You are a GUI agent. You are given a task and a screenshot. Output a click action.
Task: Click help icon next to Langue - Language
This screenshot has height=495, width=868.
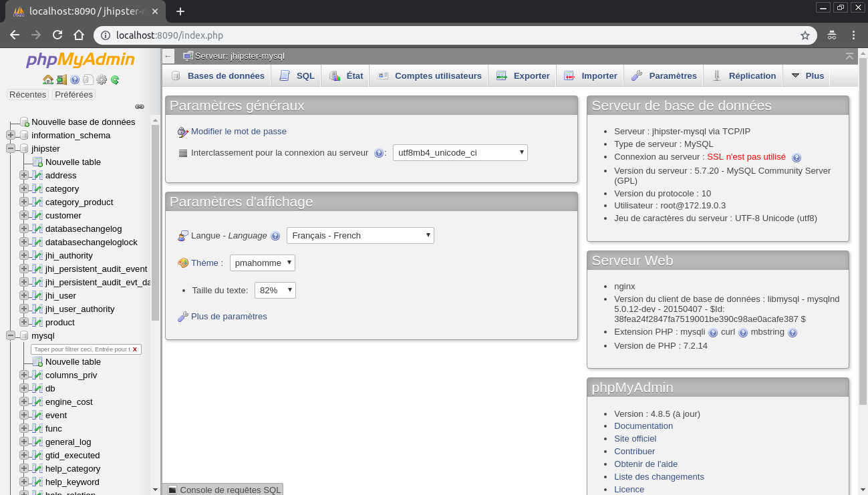(275, 236)
